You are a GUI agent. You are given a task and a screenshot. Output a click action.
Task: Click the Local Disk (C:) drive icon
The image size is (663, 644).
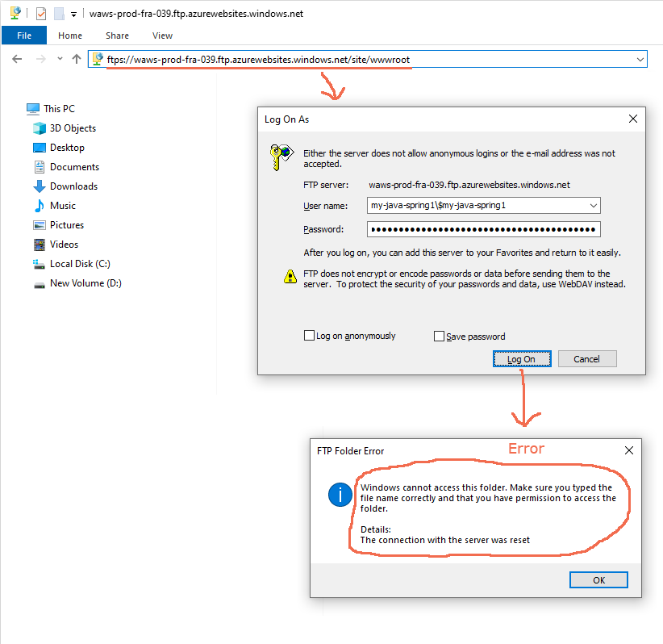tap(39, 265)
